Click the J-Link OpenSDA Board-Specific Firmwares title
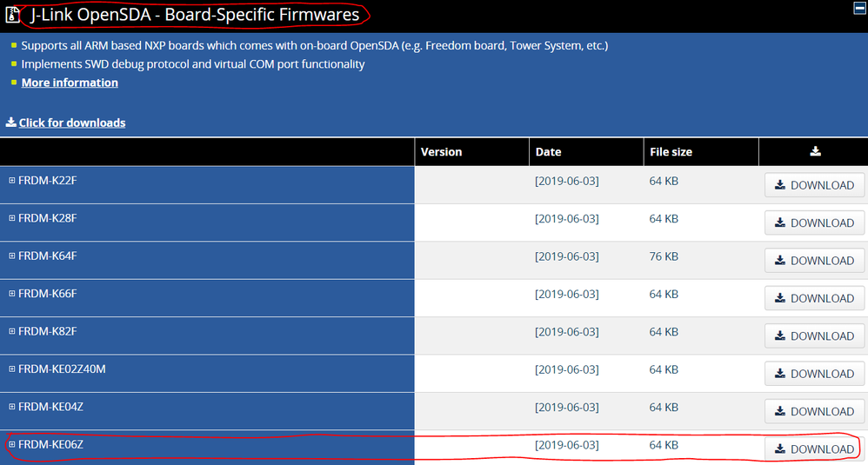Image resolution: width=868 pixels, height=465 pixels. pyautogui.click(x=195, y=15)
